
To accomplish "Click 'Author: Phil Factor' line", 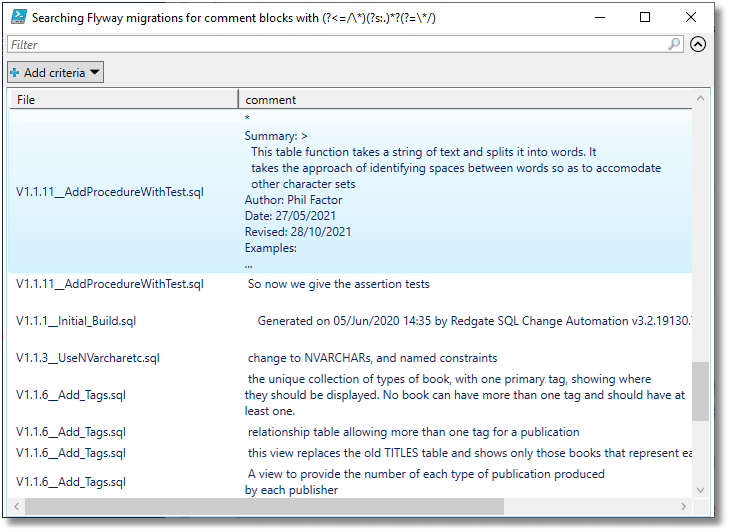I will 293,200.
